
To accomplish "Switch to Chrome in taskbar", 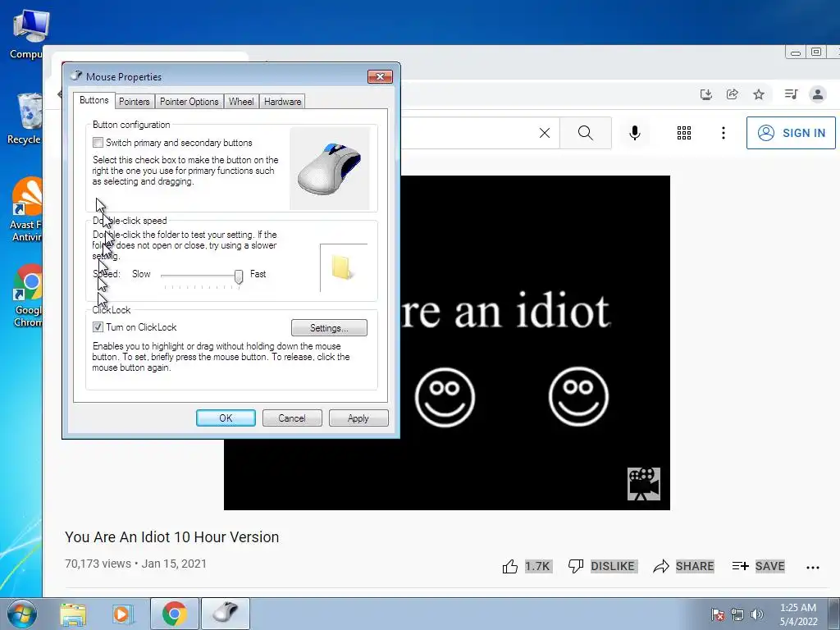I will click(x=174, y=614).
